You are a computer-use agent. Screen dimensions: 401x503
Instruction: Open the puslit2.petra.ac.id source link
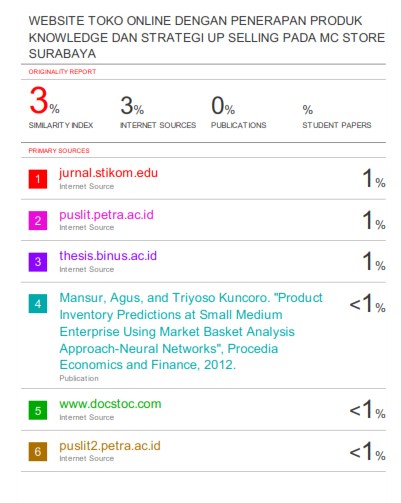[x=110, y=446]
